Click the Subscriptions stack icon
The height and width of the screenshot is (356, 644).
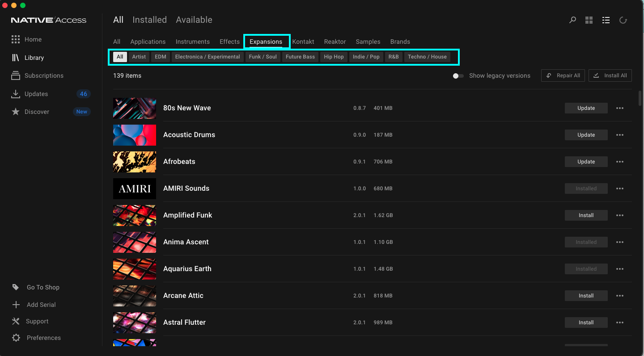pos(16,75)
